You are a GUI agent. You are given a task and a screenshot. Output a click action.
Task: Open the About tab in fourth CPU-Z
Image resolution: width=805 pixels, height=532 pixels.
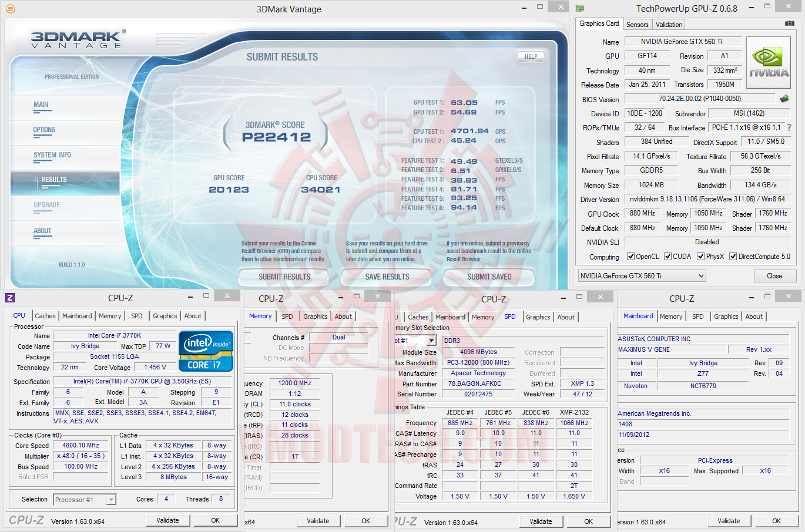(x=754, y=316)
